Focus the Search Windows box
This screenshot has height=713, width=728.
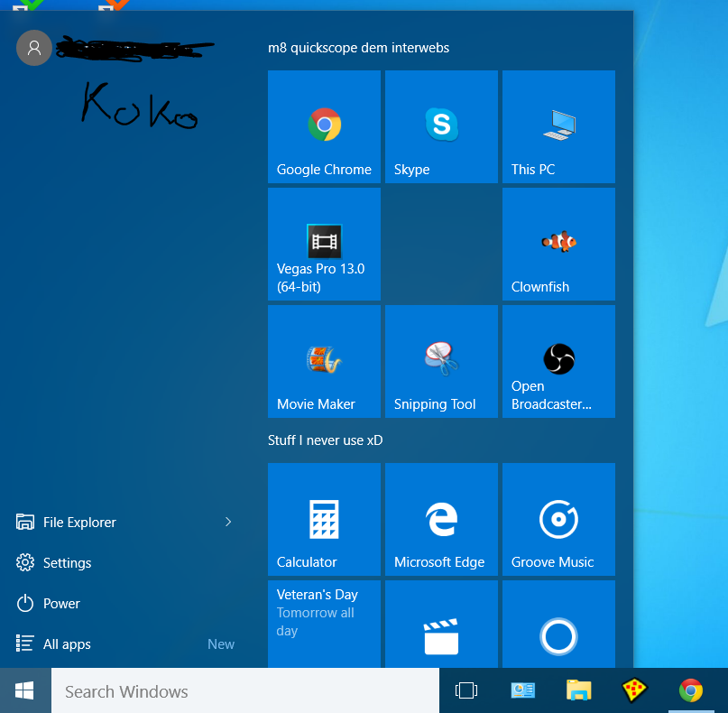pyautogui.click(x=245, y=690)
